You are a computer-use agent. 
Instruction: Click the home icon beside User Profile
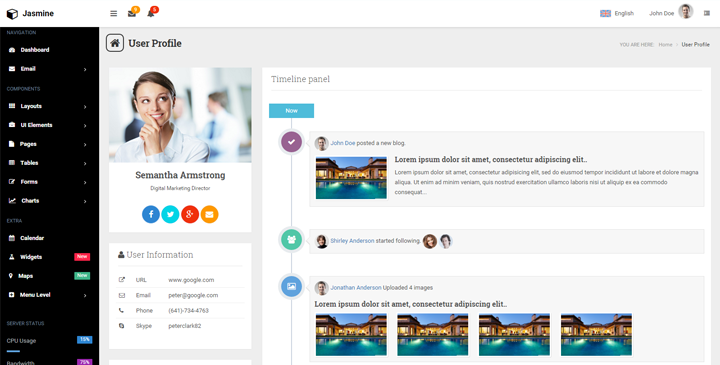click(115, 43)
